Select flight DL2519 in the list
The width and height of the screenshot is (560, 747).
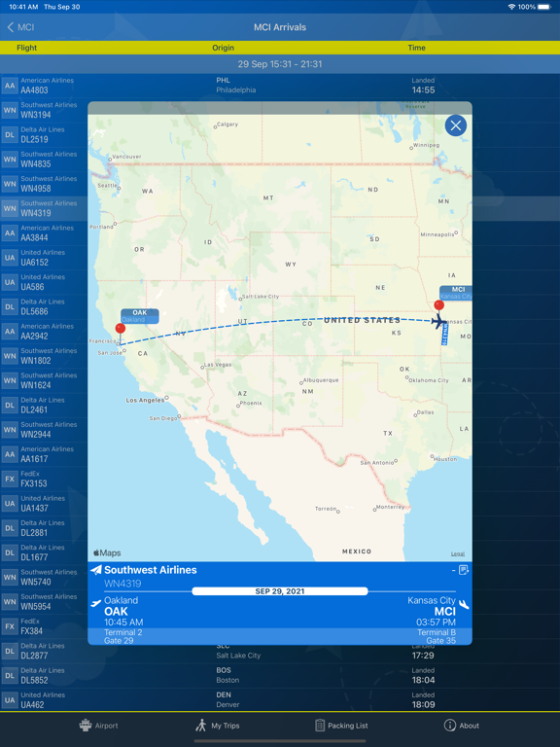44,135
